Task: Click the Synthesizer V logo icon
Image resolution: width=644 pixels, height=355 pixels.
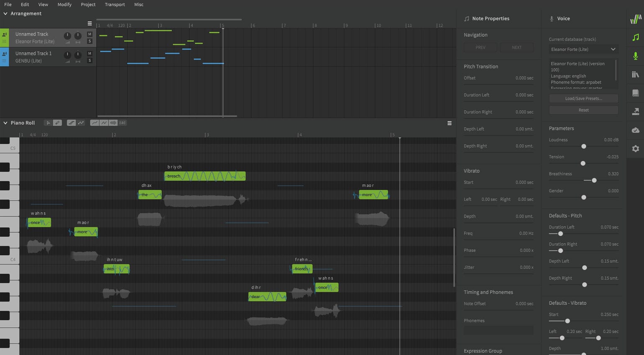Action: click(636, 19)
